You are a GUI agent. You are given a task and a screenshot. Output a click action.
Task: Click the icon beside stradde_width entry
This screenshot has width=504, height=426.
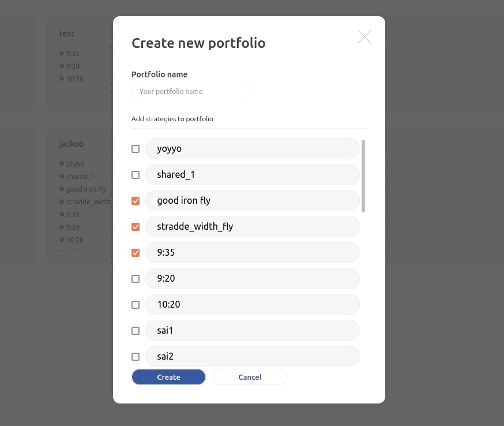coord(61,201)
